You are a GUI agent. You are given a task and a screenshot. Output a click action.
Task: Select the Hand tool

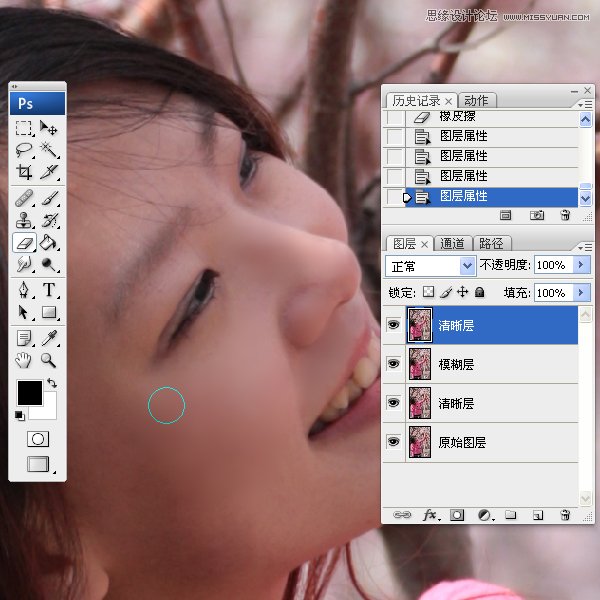click(24, 360)
